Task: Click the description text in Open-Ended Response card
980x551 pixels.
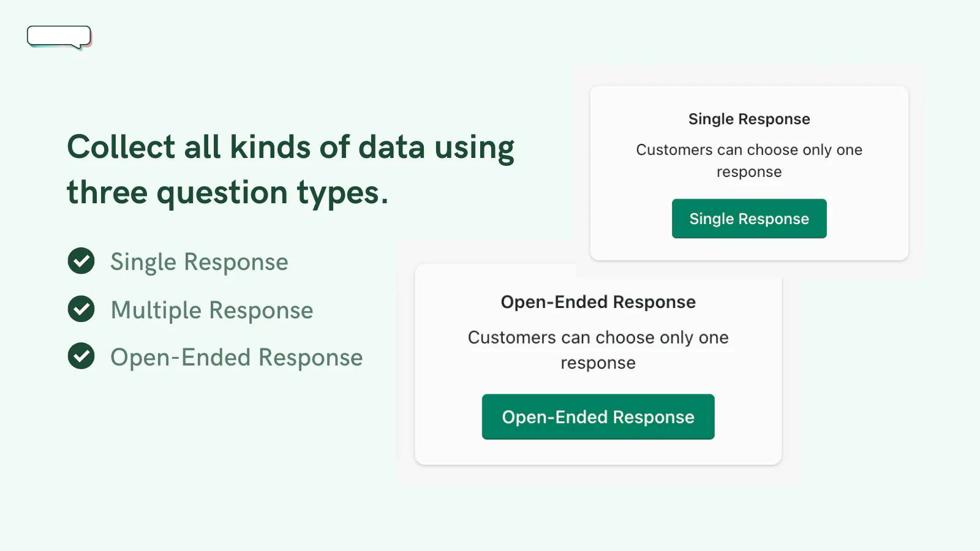Action: pos(598,350)
